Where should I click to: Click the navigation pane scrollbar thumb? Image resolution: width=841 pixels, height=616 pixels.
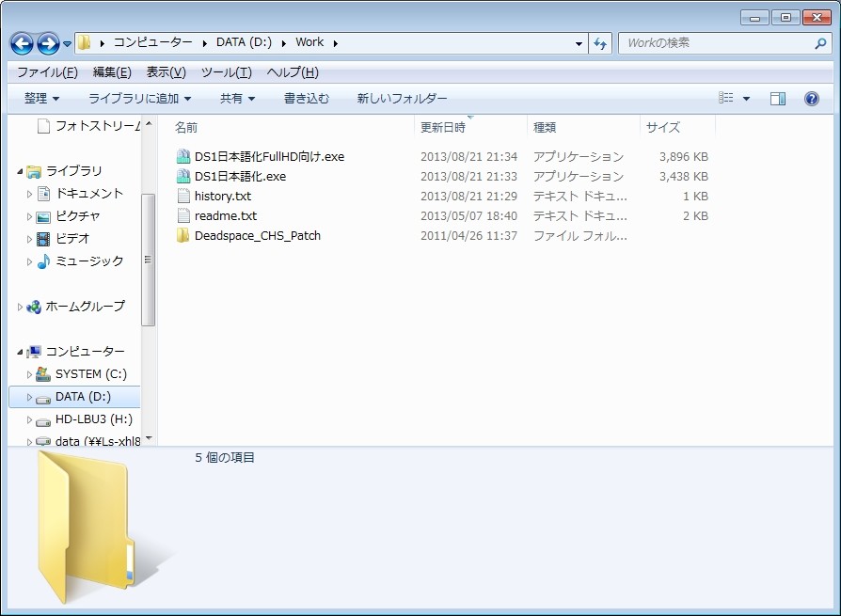tap(148, 260)
